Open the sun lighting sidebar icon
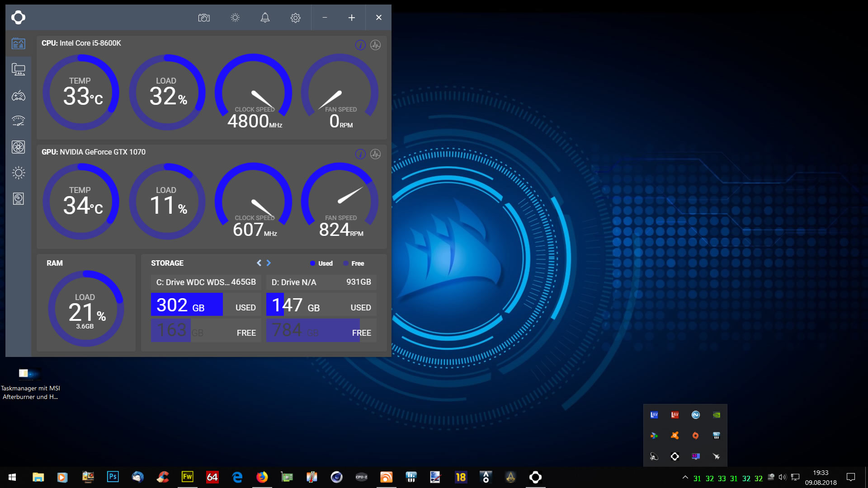 (x=18, y=173)
